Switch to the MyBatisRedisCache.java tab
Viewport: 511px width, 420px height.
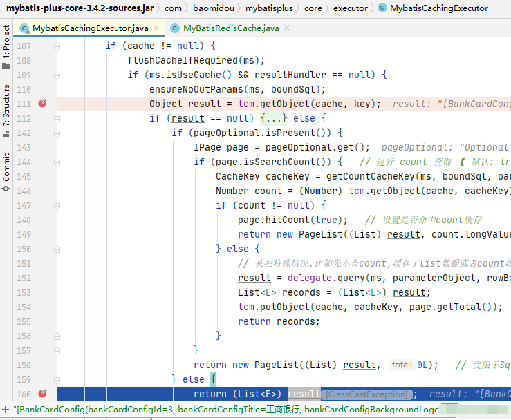(x=230, y=28)
